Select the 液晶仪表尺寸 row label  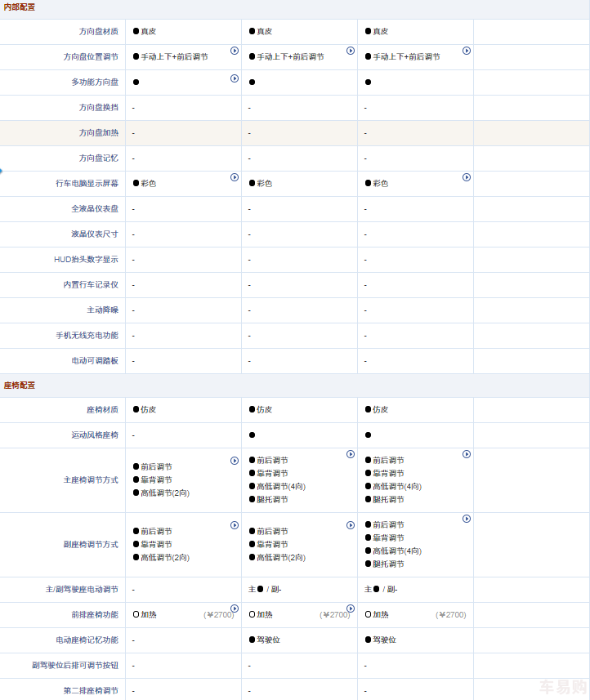pos(95,234)
